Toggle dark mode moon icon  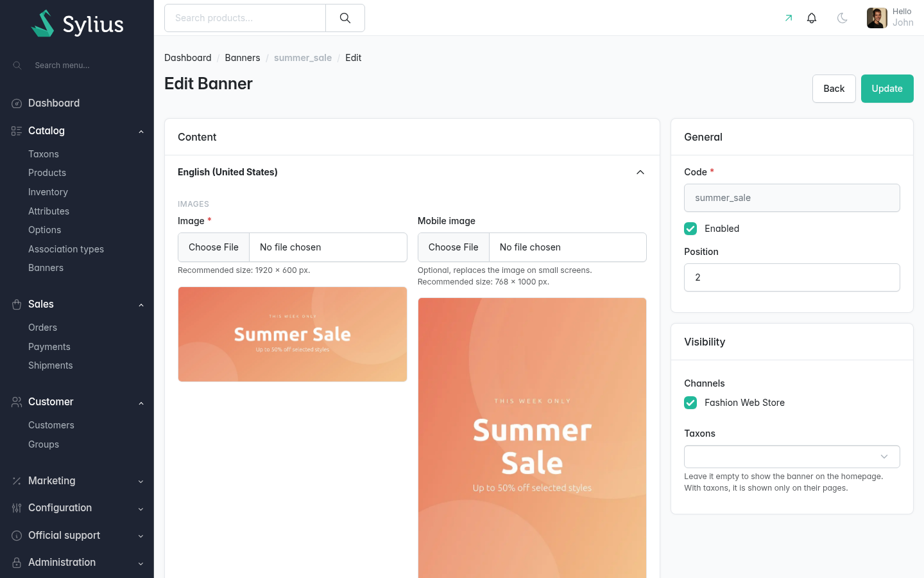coord(843,18)
